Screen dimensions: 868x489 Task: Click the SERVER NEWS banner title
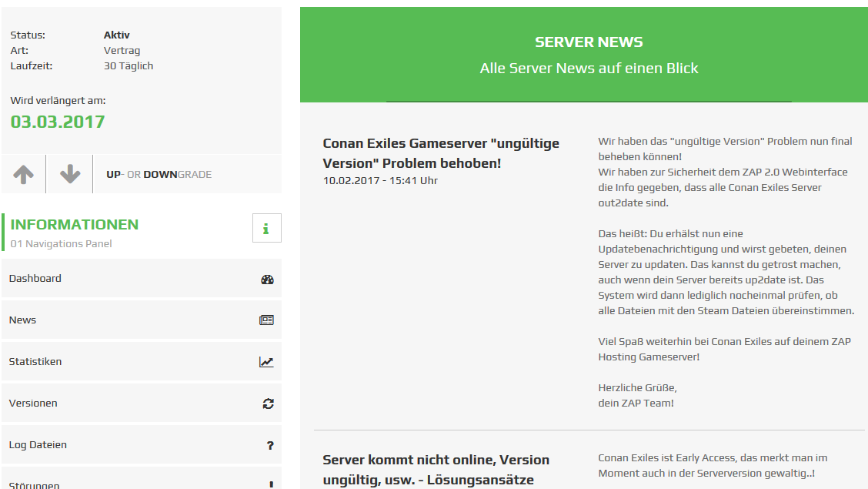pos(589,42)
